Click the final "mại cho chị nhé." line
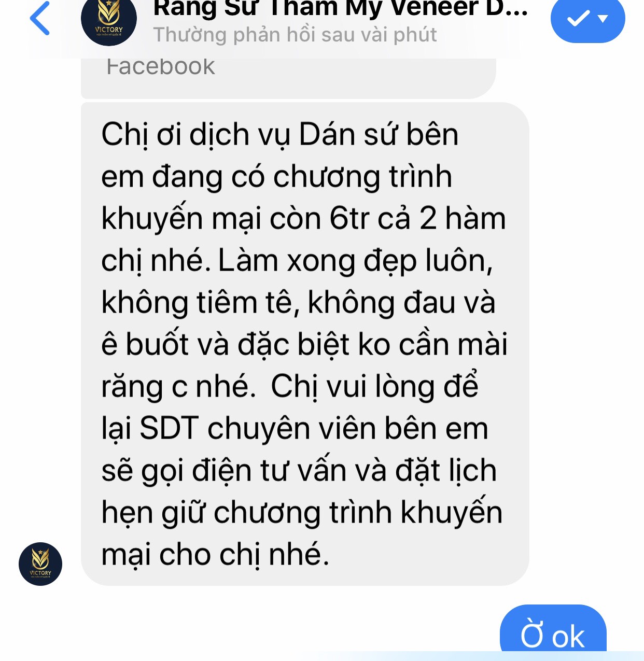 click(215, 555)
